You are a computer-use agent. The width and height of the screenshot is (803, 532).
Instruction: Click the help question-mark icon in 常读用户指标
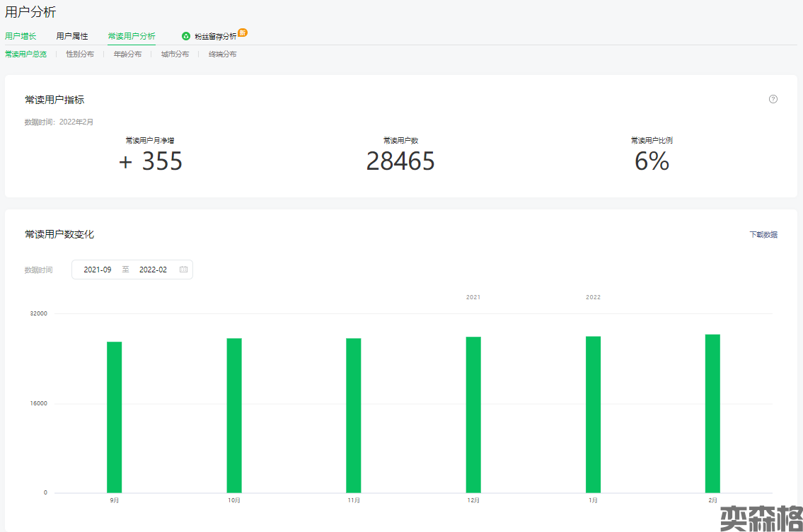(773, 99)
